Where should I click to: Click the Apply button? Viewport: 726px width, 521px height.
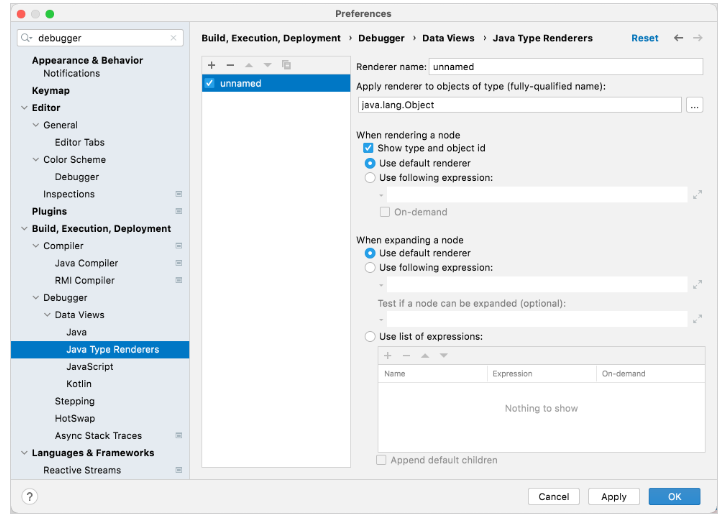click(x=614, y=496)
